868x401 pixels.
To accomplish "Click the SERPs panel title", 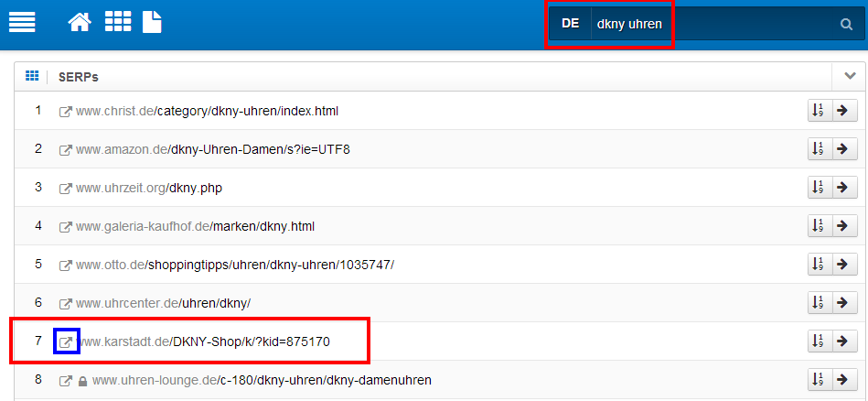I will pyautogui.click(x=79, y=77).
